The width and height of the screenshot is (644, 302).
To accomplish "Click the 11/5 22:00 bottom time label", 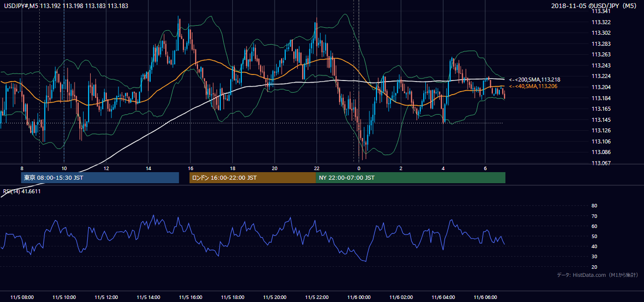I will [x=316, y=297].
